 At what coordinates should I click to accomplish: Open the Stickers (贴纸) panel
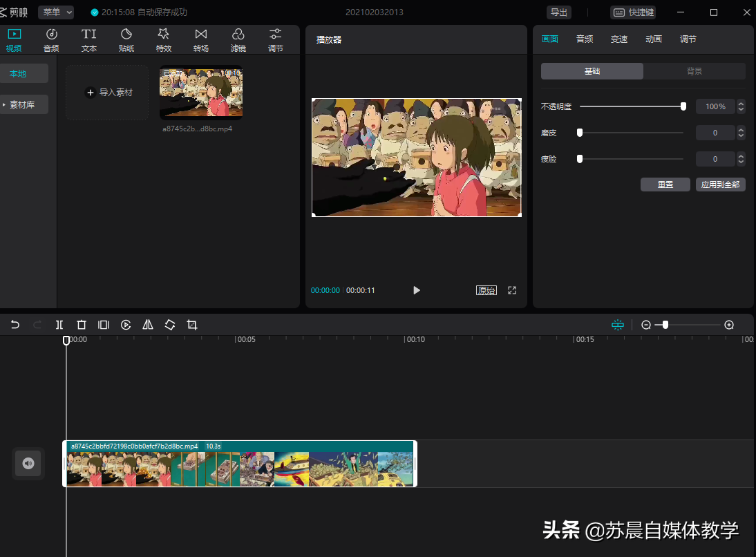(126, 40)
